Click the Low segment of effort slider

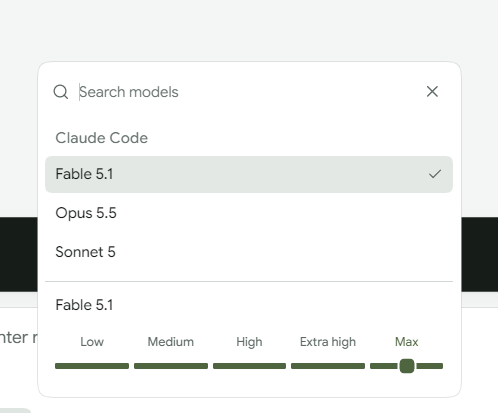[x=92, y=366]
